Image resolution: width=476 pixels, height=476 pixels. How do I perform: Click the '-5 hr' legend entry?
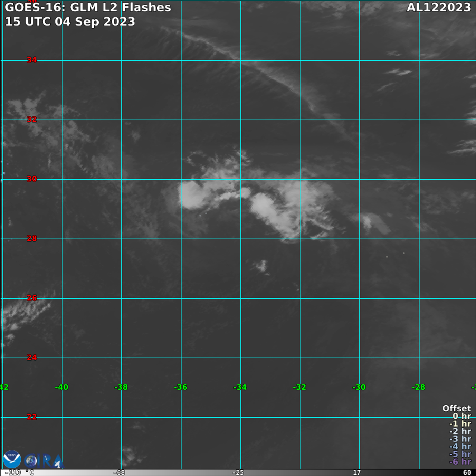pos(460,454)
